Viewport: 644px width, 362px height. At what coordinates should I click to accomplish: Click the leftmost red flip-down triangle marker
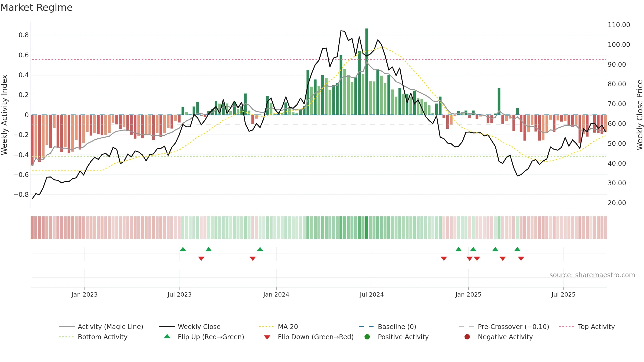coord(201,258)
